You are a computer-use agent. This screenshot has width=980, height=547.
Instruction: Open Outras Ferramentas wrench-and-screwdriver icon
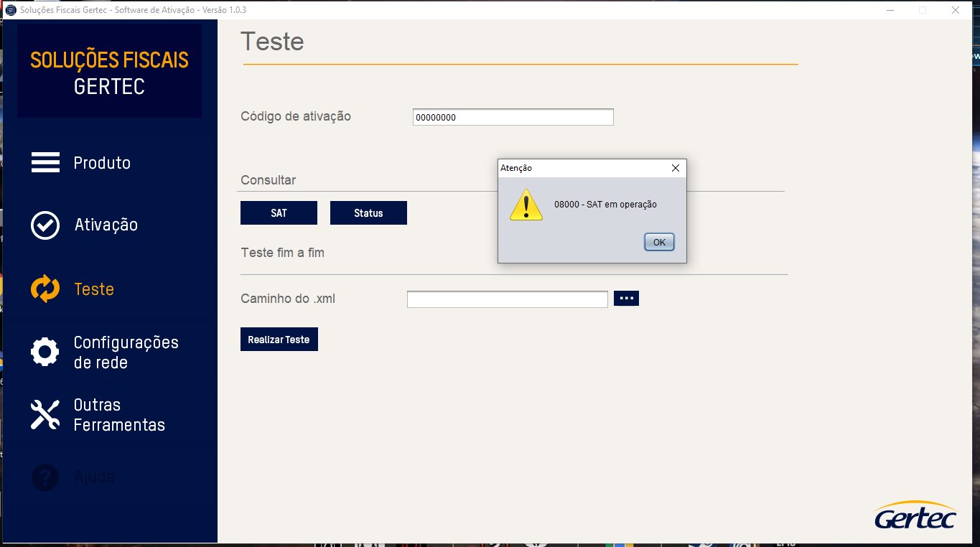[x=45, y=414]
